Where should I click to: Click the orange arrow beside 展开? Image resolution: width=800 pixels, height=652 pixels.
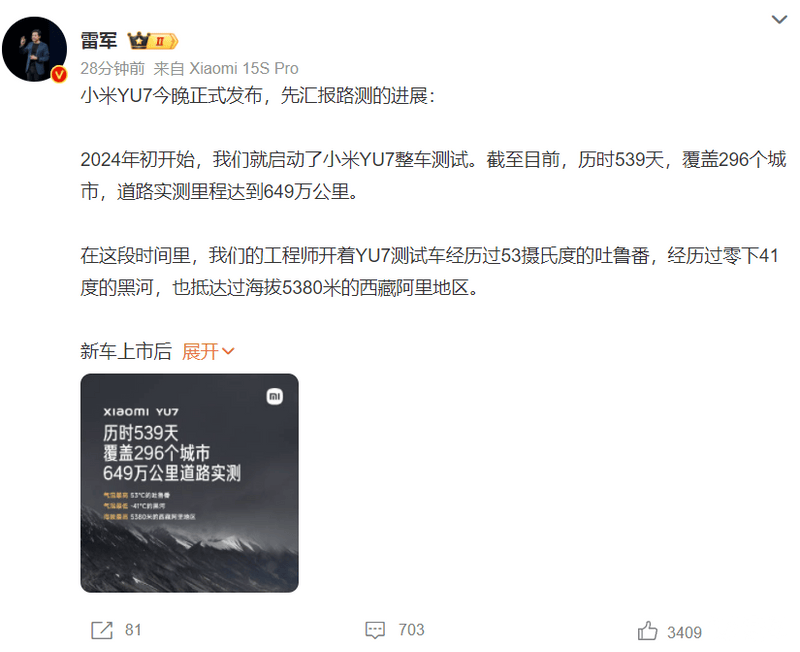pyautogui.click(x=228, y=352)
